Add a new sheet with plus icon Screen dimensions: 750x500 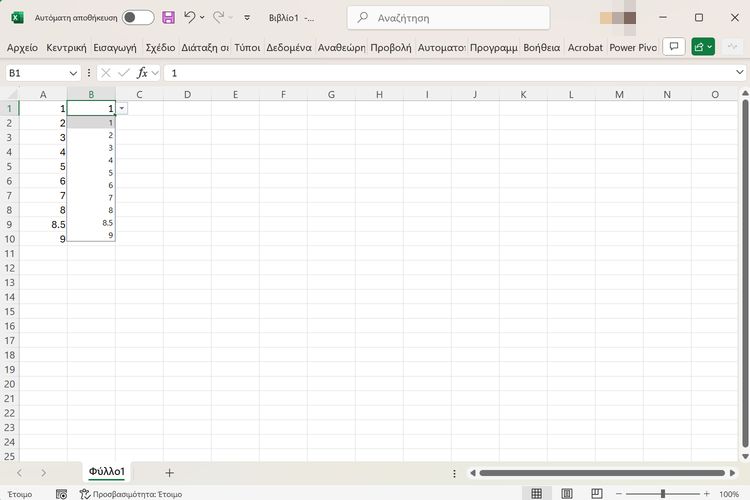tap(169, 472)
